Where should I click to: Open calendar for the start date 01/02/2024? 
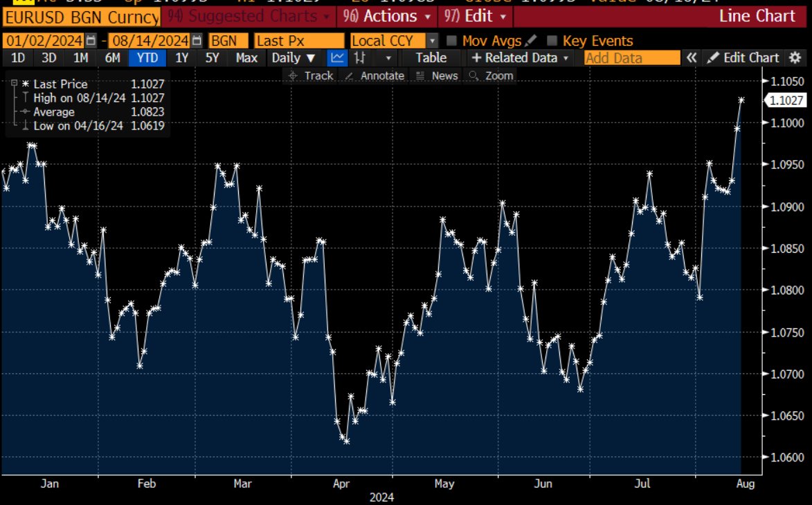pyautogui.click(x=91, y=41)
